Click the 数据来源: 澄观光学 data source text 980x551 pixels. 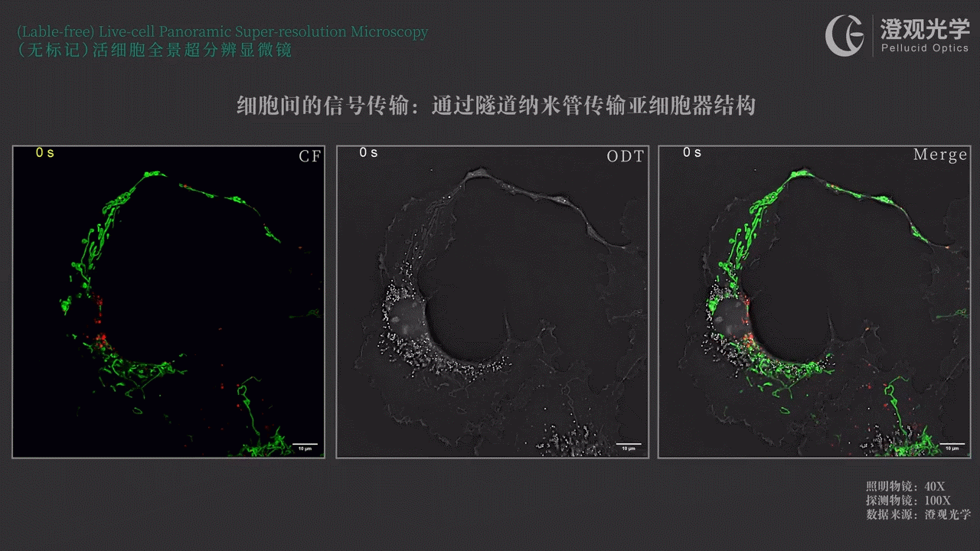click(x=918, y=514)
